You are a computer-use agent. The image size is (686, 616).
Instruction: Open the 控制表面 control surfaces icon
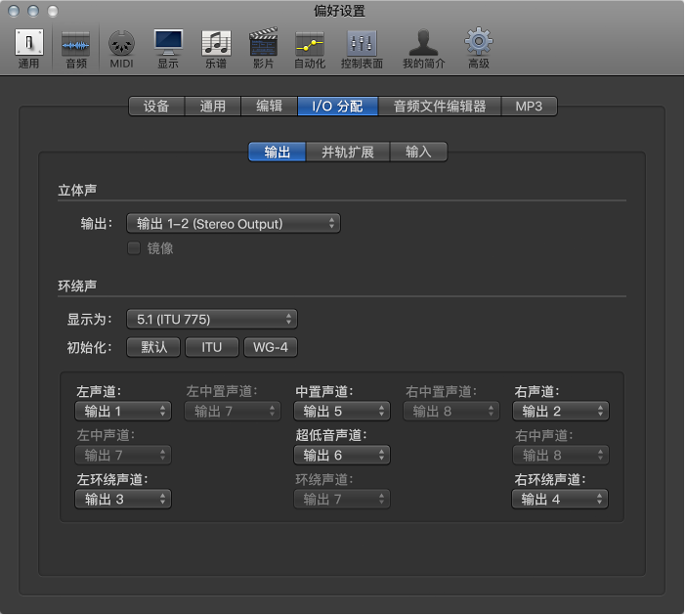coord(362,48)
